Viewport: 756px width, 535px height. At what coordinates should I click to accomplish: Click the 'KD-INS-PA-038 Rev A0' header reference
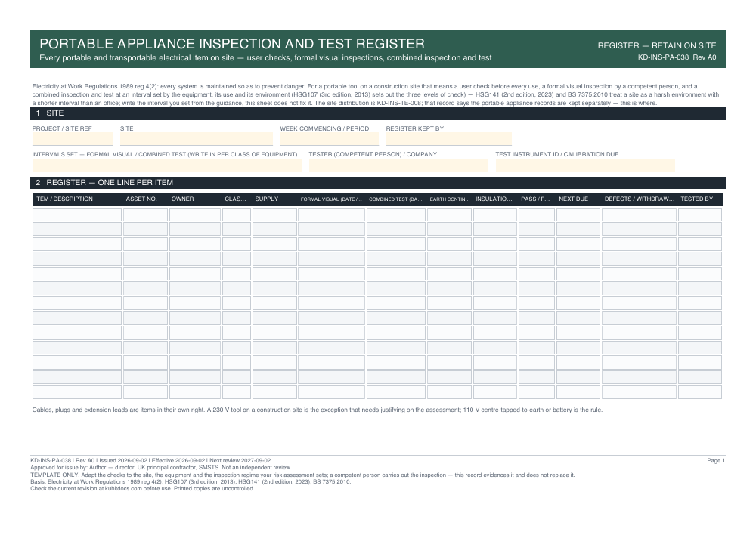coord(677,57)
